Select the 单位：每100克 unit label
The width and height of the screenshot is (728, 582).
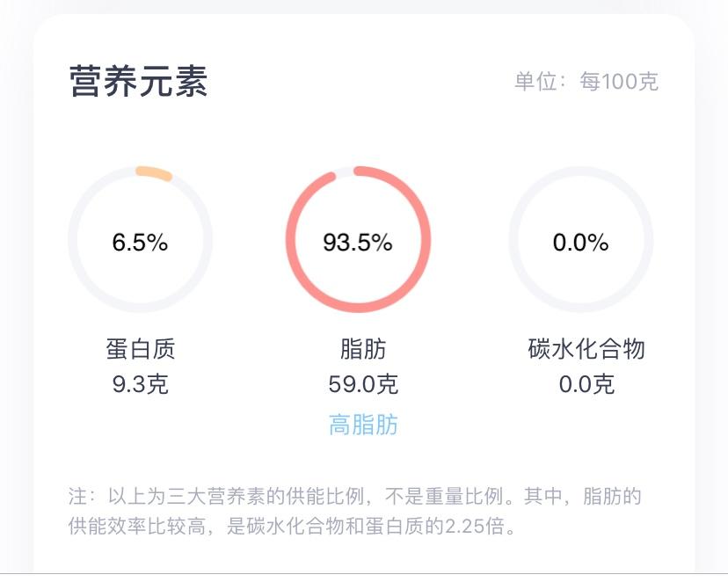pyautogui.click(x=586, y=82)
